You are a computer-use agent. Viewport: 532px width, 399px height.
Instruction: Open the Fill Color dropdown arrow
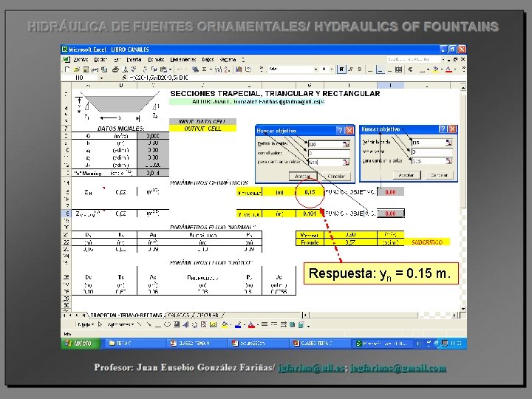coord(441,69)
